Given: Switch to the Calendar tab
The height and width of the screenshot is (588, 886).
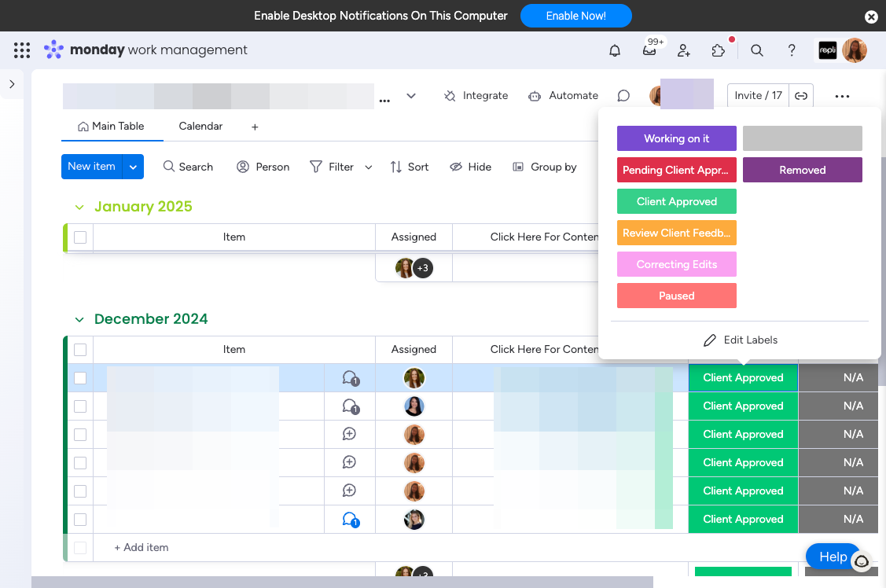Looking at the screenshot, I should (200, 126).
